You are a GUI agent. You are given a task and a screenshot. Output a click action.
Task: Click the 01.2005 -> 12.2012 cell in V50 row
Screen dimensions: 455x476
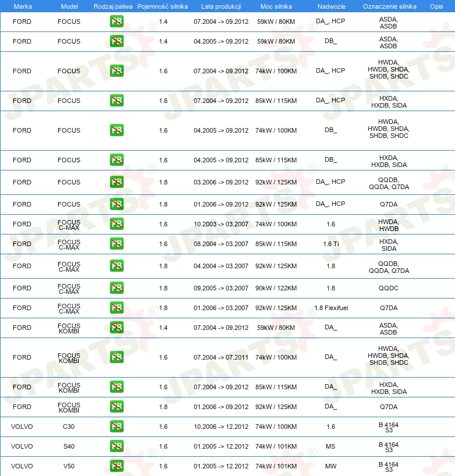[221, 466]
